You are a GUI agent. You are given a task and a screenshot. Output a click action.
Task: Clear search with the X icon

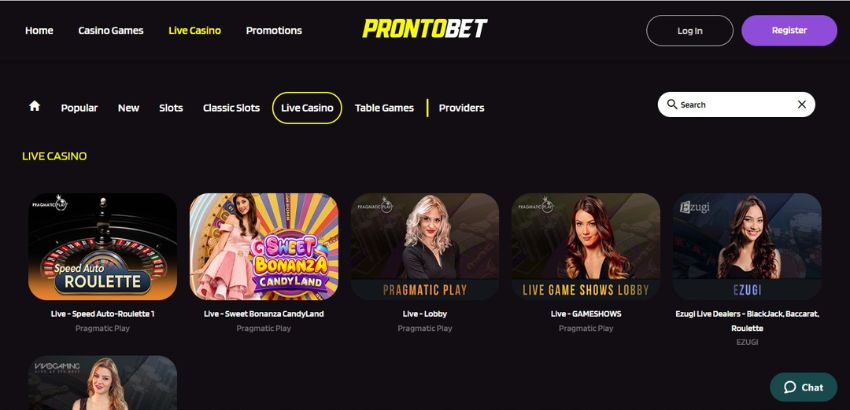coord(802,105)
